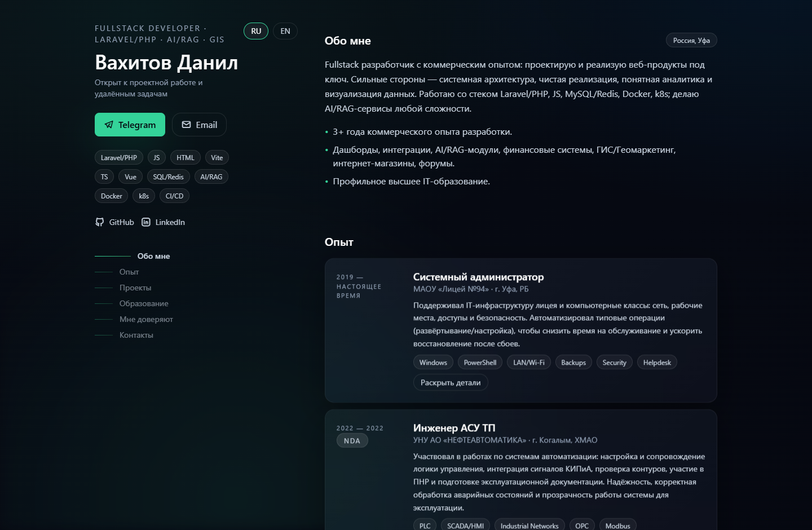Screen dimensions: 812x530
Task: Click the Security experience tag
Action: pyautogui.click(x=615, y=363)
